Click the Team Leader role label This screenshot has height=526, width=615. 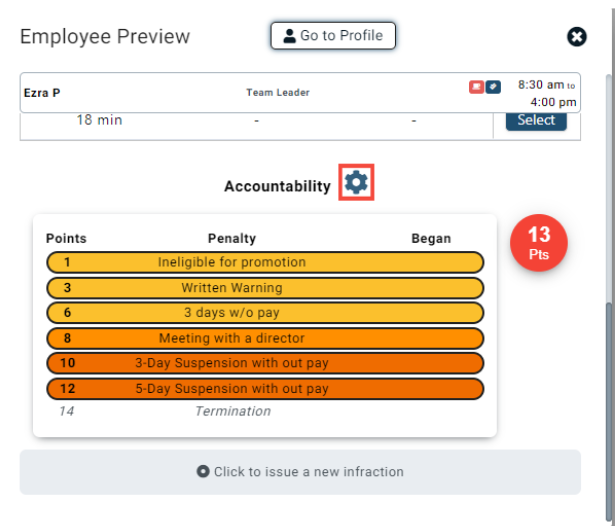[278, 93]
